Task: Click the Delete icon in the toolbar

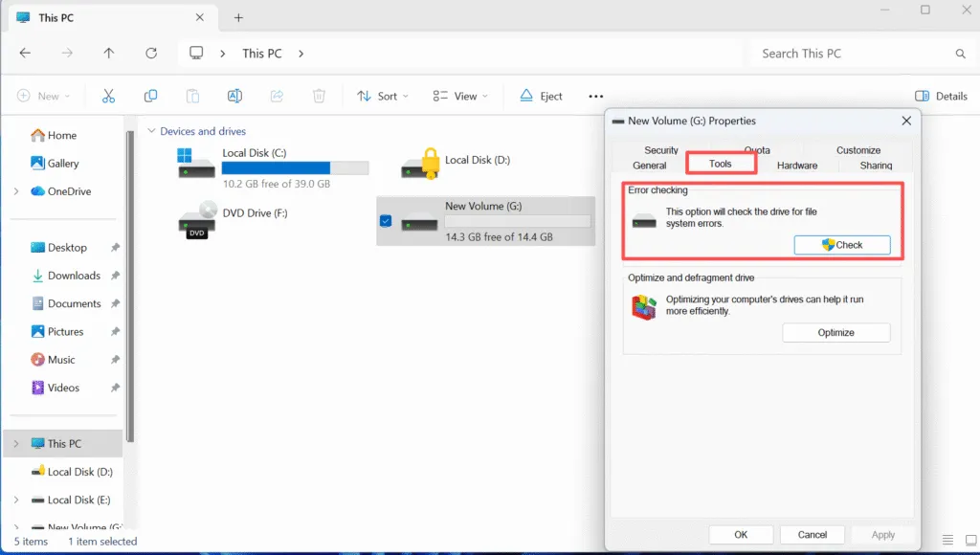Action: point(319,96)
